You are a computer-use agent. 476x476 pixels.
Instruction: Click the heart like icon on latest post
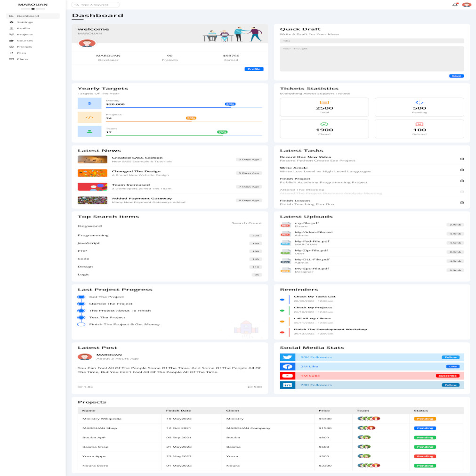click(x=80, y=387)
